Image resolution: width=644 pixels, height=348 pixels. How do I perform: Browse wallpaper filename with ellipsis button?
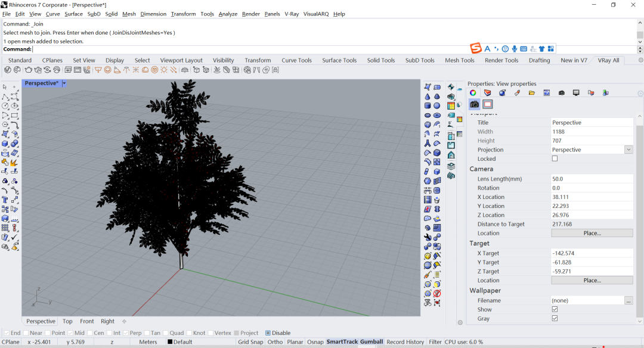point(628,300)
